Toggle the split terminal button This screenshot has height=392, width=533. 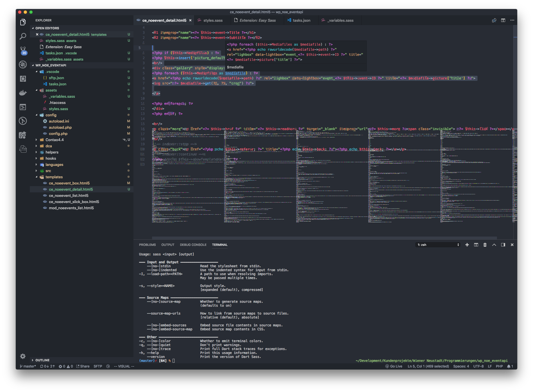(x=476, y=245)
